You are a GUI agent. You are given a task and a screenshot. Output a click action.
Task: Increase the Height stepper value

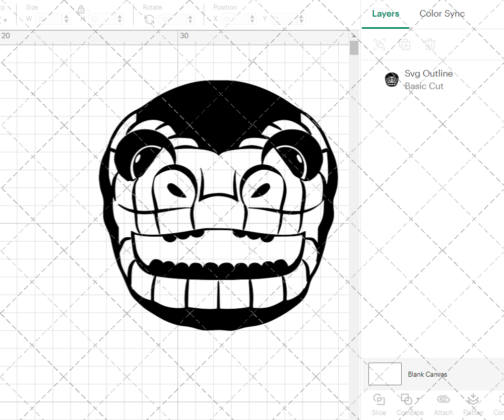[x=120, y=17]
